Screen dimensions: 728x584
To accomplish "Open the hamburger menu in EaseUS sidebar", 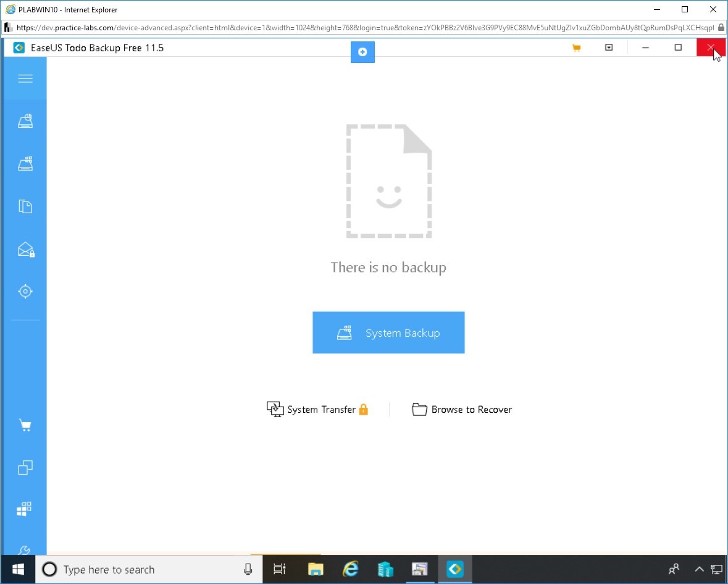I will pyautogui.click(x=25, y=78).
